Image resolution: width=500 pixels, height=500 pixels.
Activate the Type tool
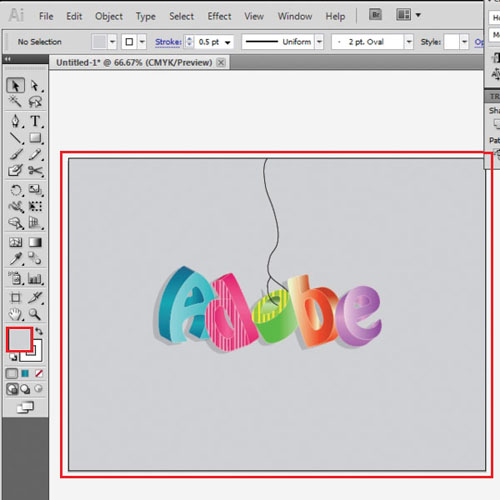click(35, 121)
